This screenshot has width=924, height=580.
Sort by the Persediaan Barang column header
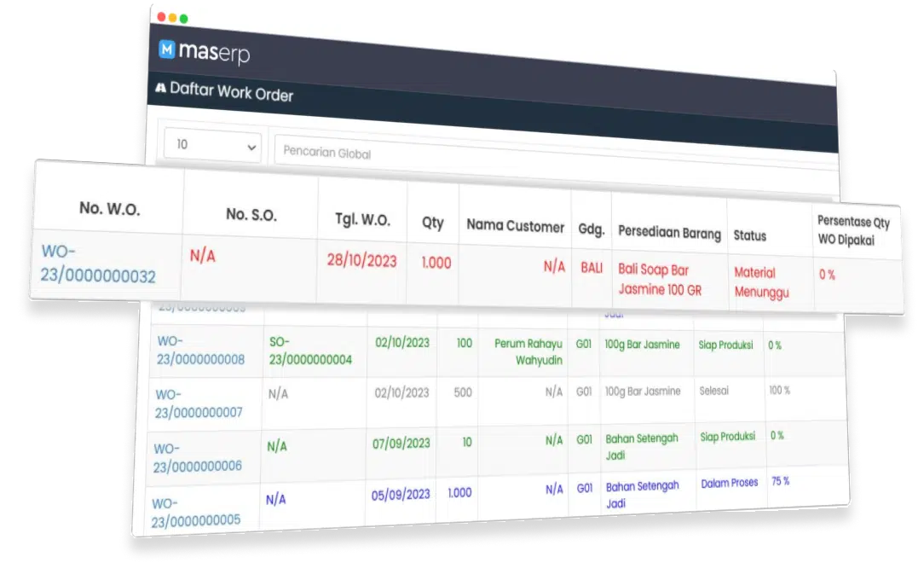(669, 233)
